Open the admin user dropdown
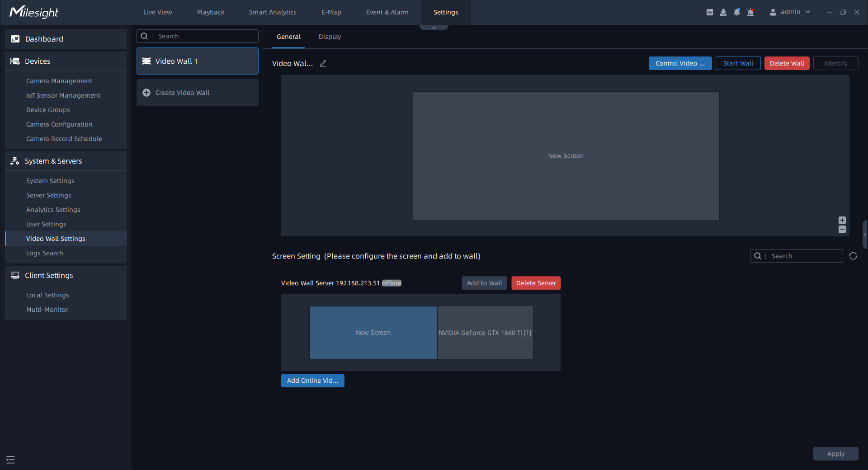Screen dimensions: 868x470 790,12
